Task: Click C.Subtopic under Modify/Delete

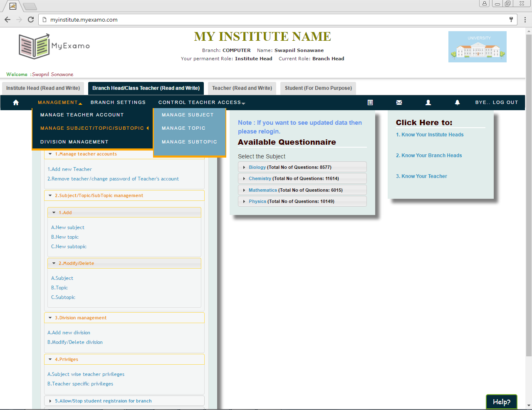Action: click(63, 297)
